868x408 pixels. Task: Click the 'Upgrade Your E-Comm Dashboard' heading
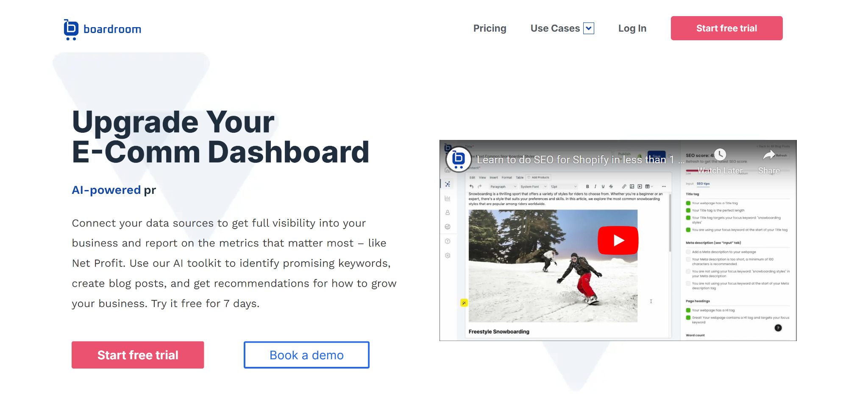(220, 137)
